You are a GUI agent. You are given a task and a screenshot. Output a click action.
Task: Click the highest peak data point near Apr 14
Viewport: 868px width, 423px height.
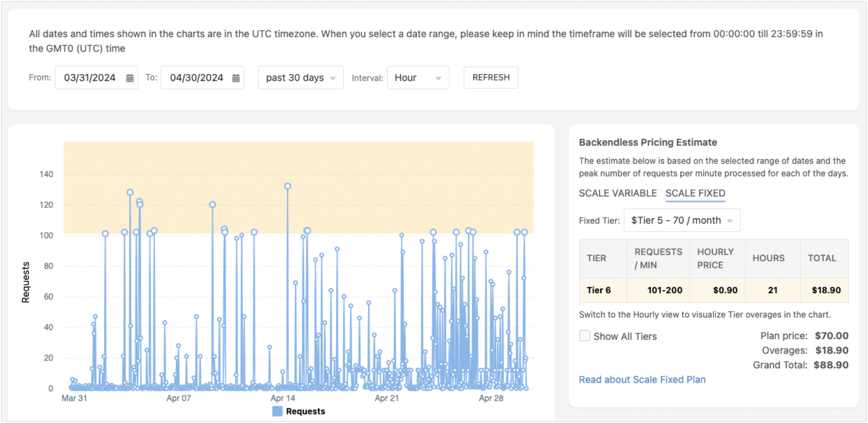287,186
